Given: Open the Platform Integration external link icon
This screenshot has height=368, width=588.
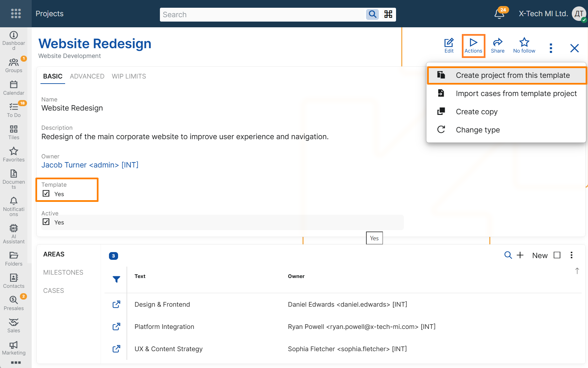Looking at the screenshot, I should pos(116,327).
